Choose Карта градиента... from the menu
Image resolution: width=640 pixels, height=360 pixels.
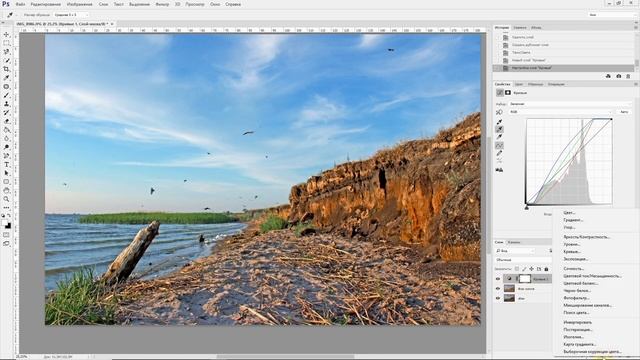coord(580,344)
